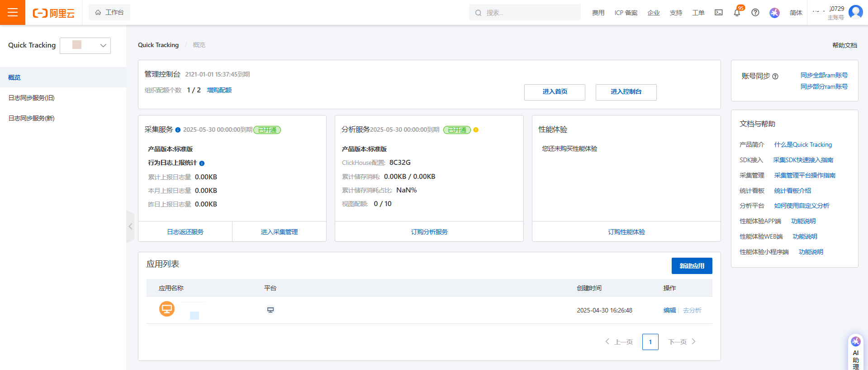Click the info icon beside 行为日志上报统计
The image size is (868, 370).
[x=202, y=163]
